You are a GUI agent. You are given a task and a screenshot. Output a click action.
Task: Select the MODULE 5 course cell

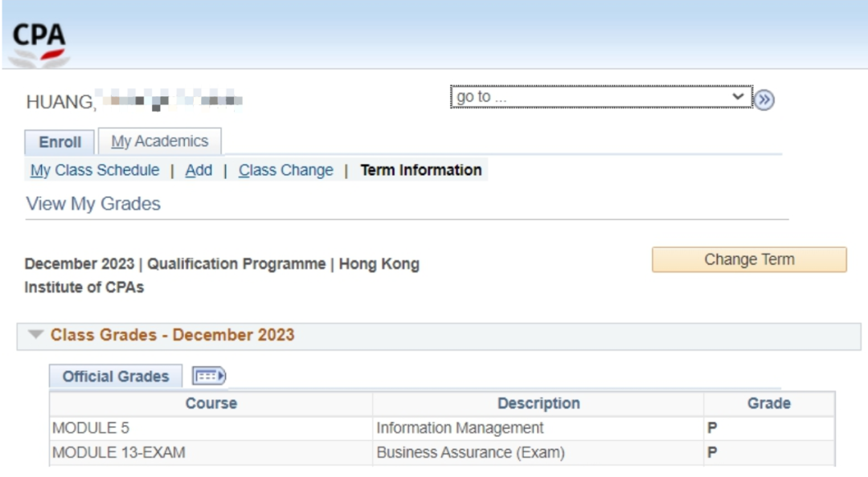211,428
